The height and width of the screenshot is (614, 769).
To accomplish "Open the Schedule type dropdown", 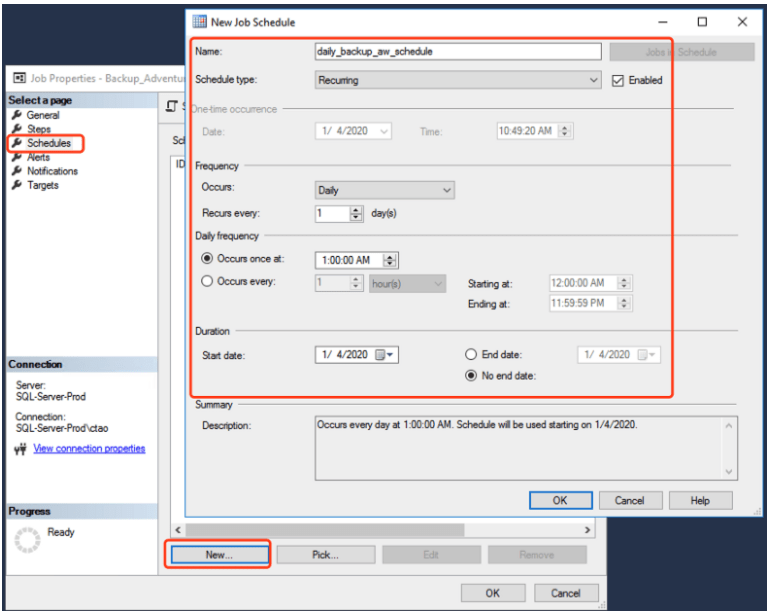I will coord(457,80).
